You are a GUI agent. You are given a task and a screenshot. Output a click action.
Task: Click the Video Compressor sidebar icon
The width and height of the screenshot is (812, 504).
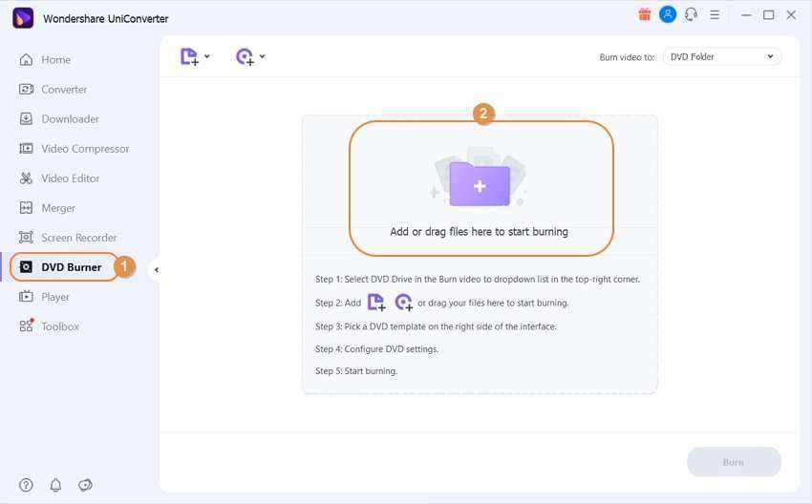pyautogui.click(x=26, y=149)
